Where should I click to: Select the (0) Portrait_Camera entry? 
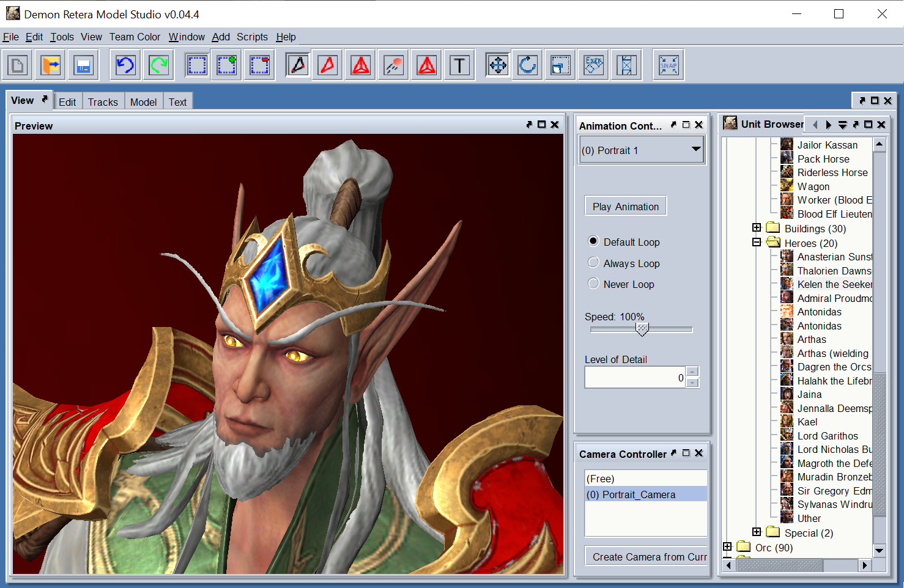point(646,494)
